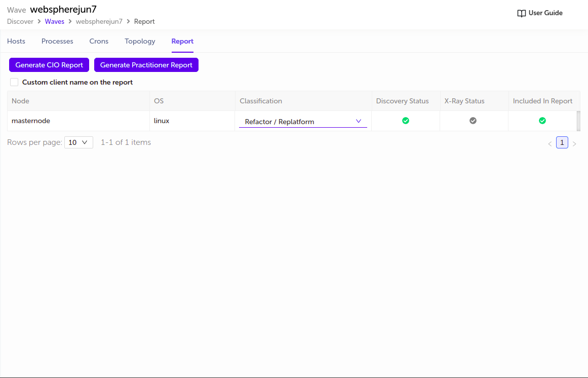The height and width of the screenshot is (378, 588).
Task: Switch to the Processes tab
Action: (x=57, y=41)
